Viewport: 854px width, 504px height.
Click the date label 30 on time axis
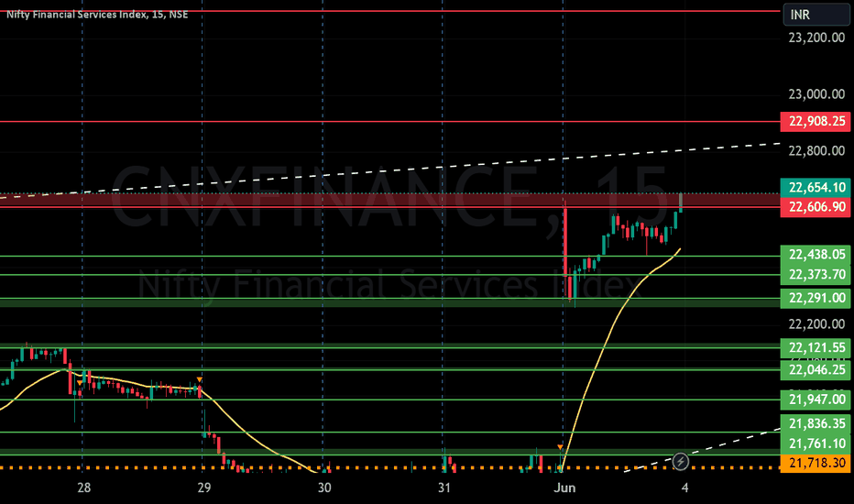(x=324, y=488)
